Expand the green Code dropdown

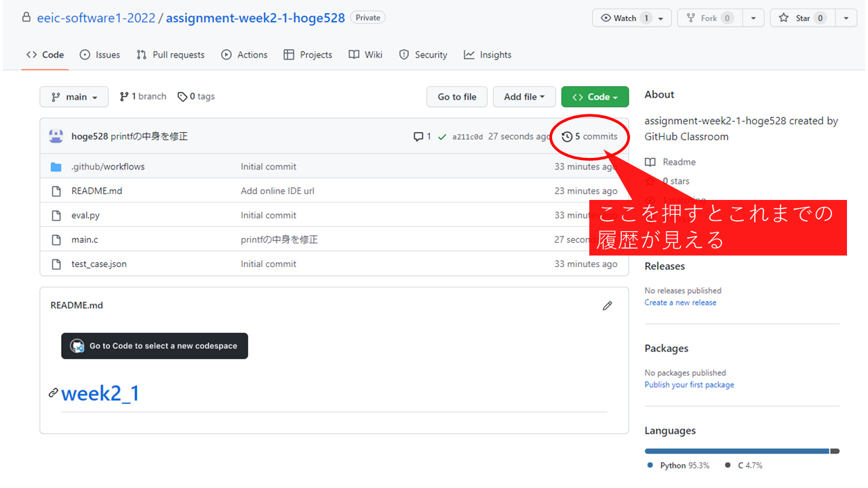[595, 97]
